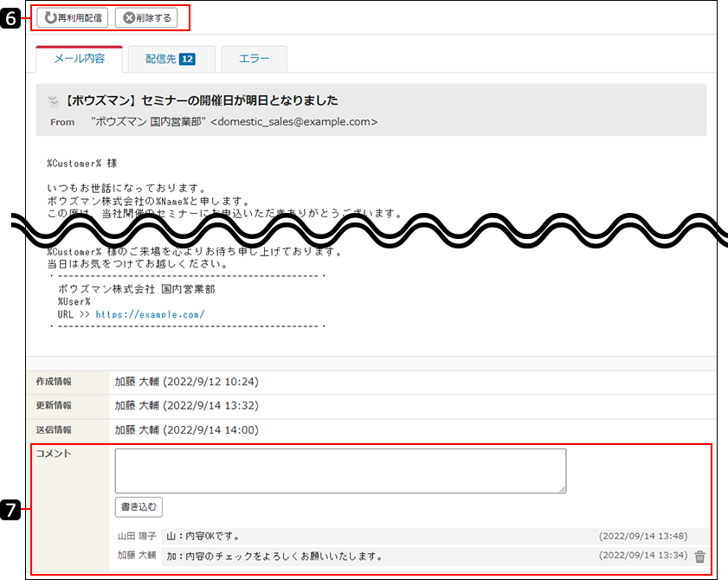Viewport: 728px width, 580px height.
Task: Delete 加藤 大輔's comment with trash icon
Action: (x=699, y=557)
